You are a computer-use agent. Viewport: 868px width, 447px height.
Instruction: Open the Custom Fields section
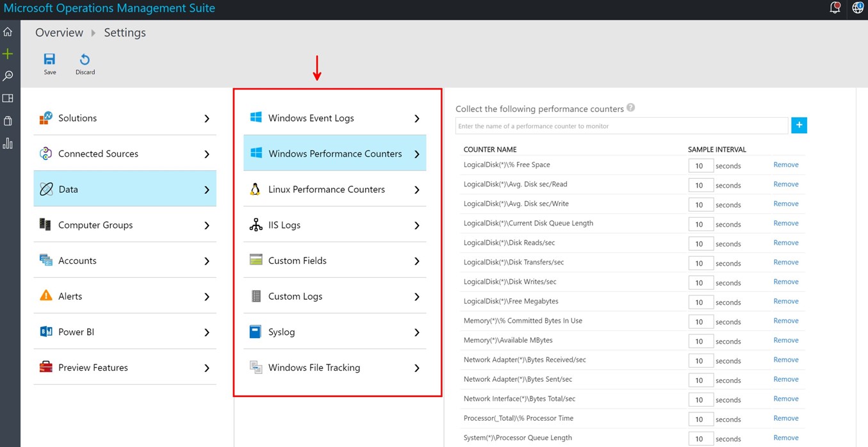[x=334, y=260]
